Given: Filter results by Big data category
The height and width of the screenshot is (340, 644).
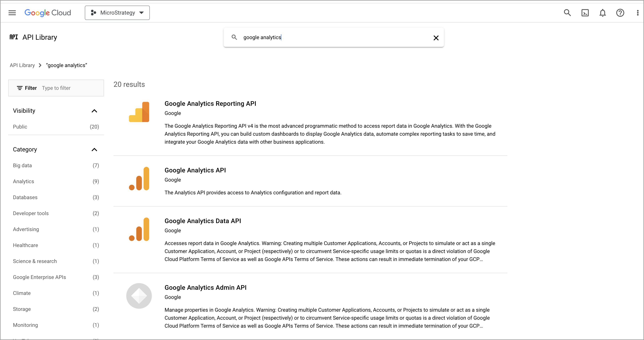Looking at the screenshot, I should click(x=22, y=165).
